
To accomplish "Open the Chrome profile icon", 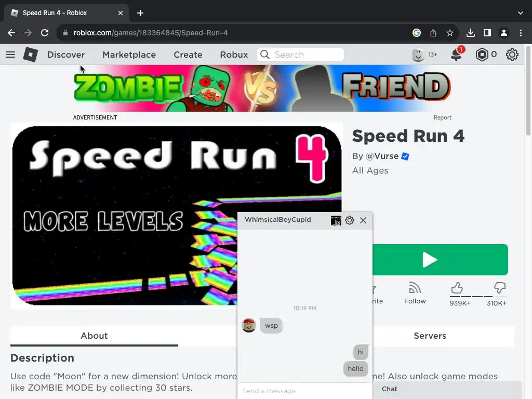I will click(x=504, y=33).
